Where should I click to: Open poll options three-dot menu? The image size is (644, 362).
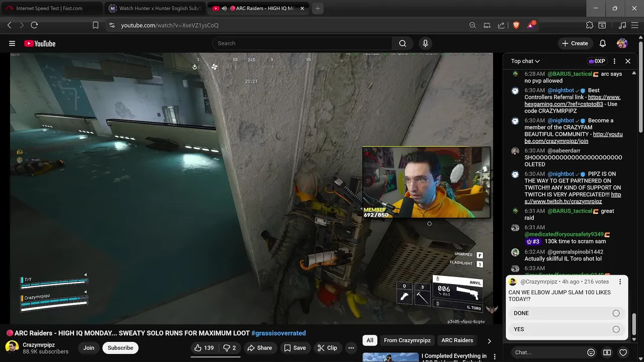tap(620, 282)
